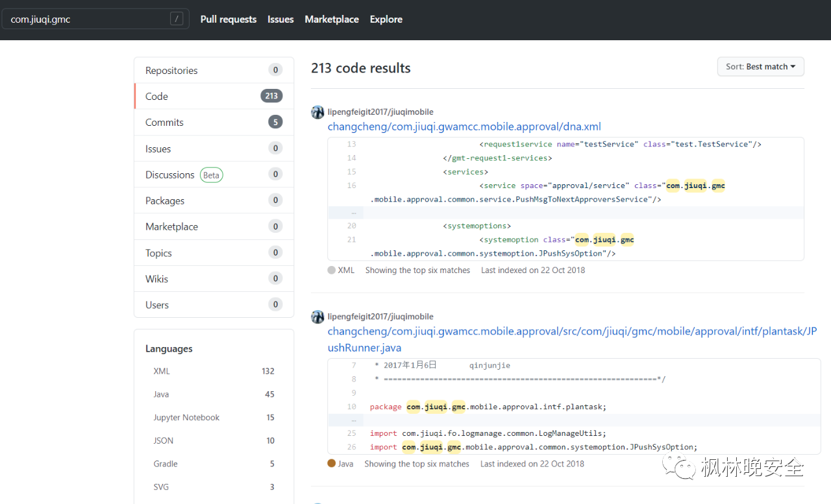Viewport: 831px width, 504px height.
Task: Select the Code results filter
Action: pyautogui.click(x=214, y=96)
